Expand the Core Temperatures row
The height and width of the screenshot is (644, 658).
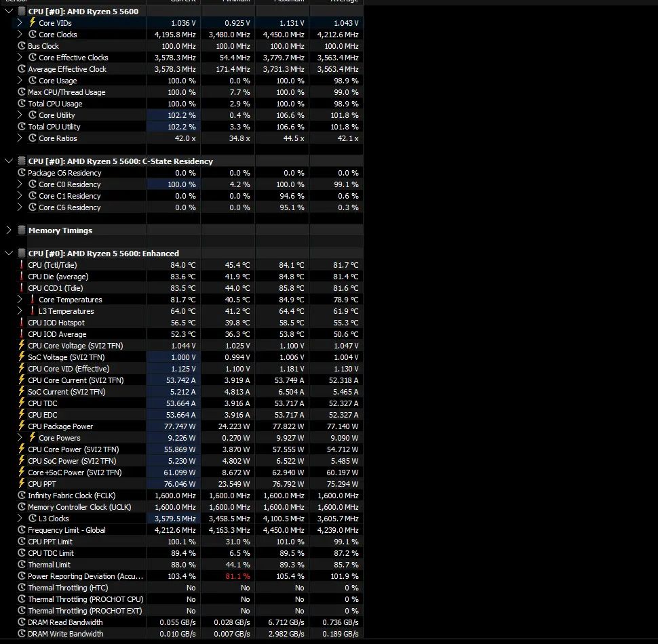pos(19,300)
